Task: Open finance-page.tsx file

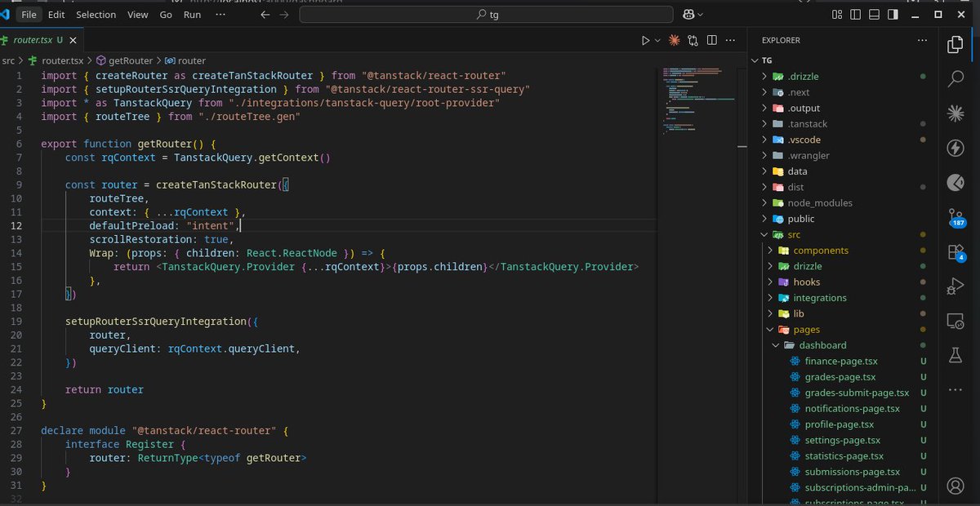Action: click(x=840, y=361)
